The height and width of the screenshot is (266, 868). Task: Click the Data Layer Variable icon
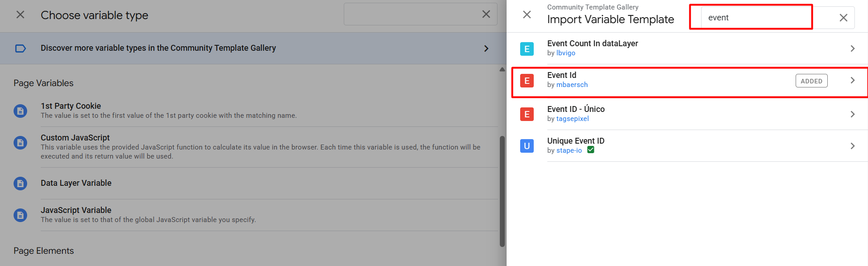(20, 184)
